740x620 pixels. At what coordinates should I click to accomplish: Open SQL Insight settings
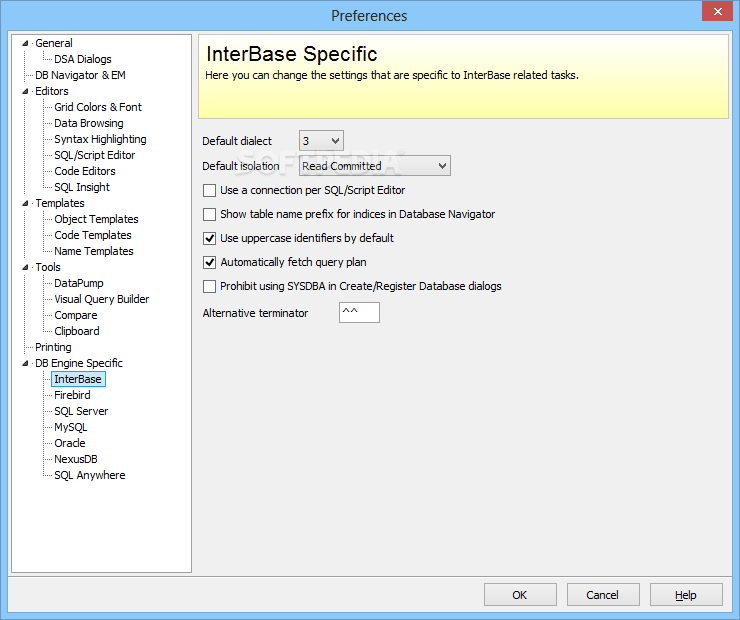[82, 187]
